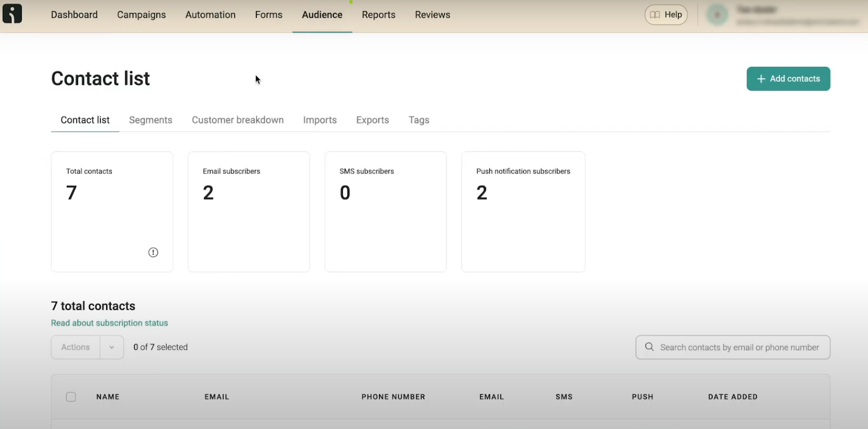Click the plus icon on Add contacts
The height and width of the screenshot is (429, 868).
tap(761, 79)
